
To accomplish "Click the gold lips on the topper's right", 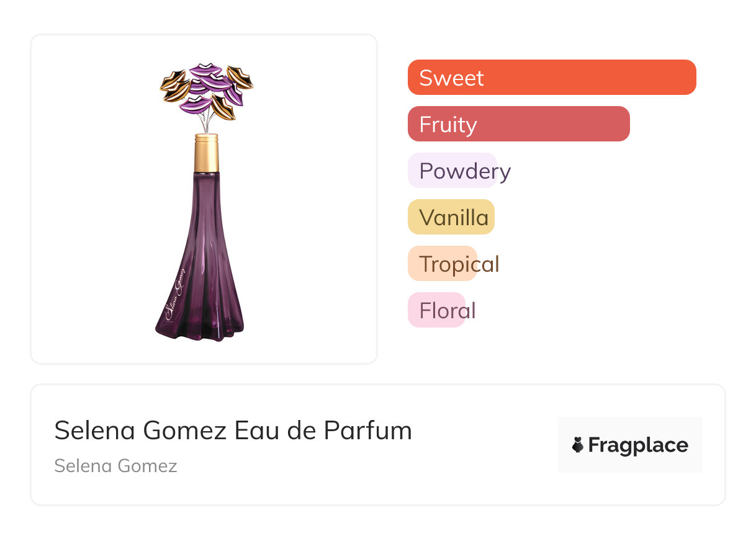I will (x=240, y=78).
